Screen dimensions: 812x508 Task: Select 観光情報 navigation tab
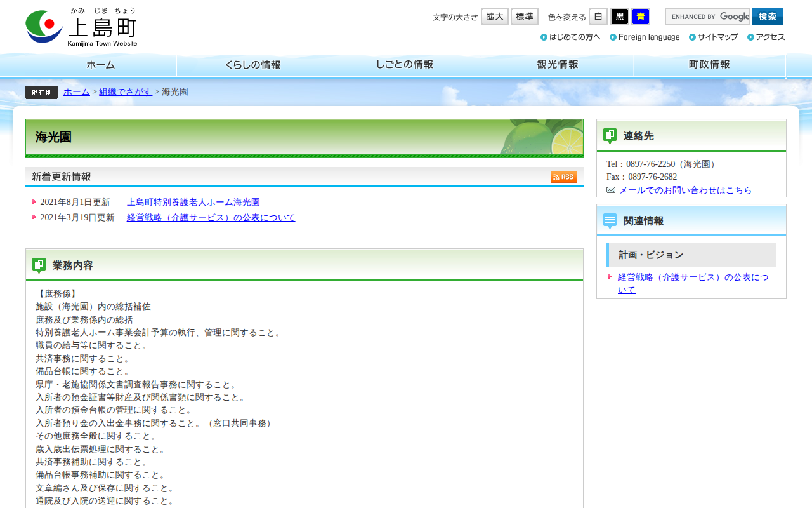(x=558, y=65)
